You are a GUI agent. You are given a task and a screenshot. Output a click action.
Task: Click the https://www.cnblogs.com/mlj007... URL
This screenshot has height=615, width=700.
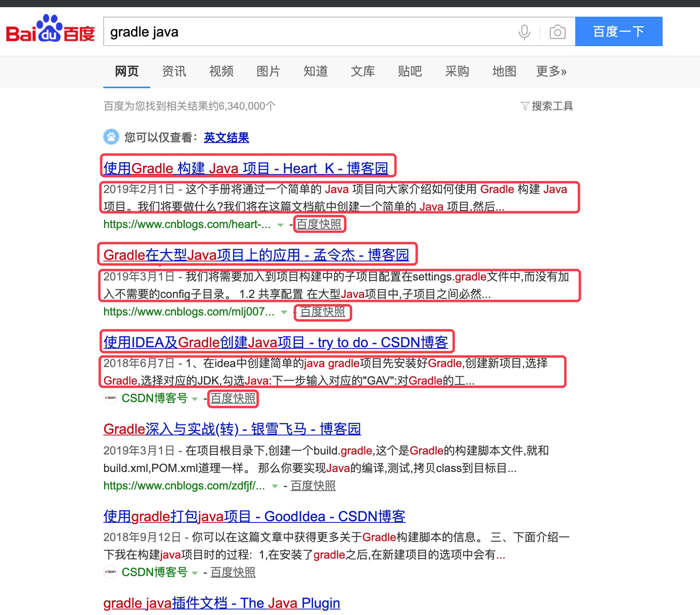click(189, 312)
